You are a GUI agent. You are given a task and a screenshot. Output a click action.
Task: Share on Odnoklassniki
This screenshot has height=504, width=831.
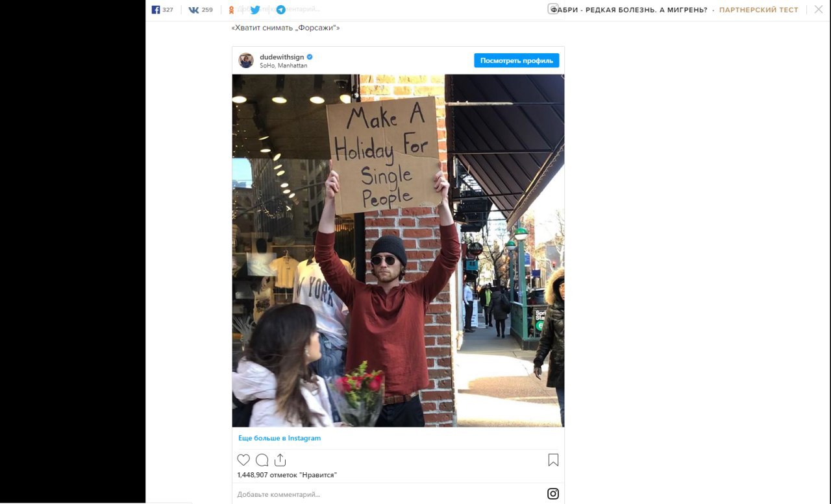pyautogui.click(x=232, y=10)
